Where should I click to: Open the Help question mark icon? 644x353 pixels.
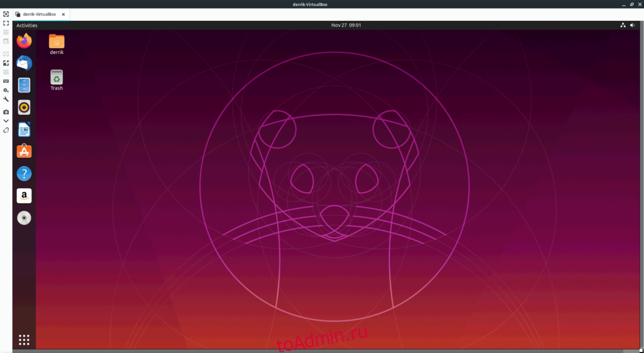click(x=24, y=174)
